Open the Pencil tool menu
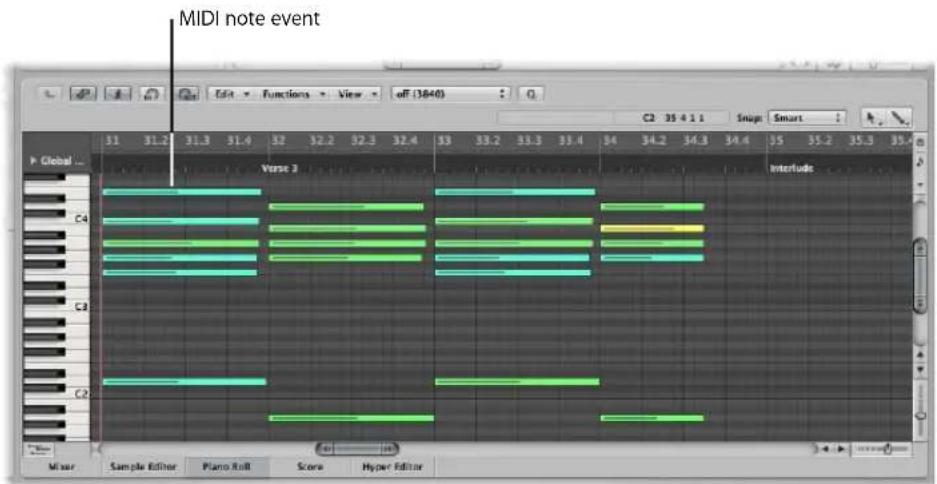937x484 pixels. [899, 118]
